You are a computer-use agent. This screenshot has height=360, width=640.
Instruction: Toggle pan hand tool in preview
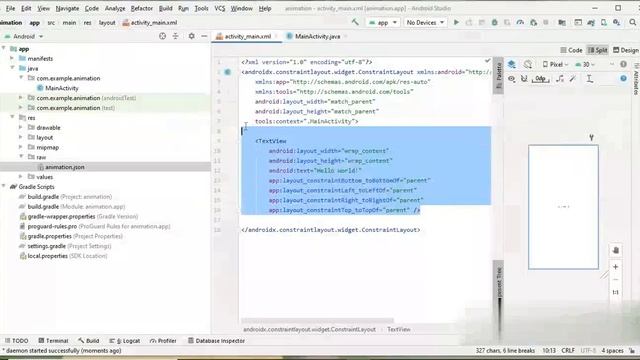point(616,250)
